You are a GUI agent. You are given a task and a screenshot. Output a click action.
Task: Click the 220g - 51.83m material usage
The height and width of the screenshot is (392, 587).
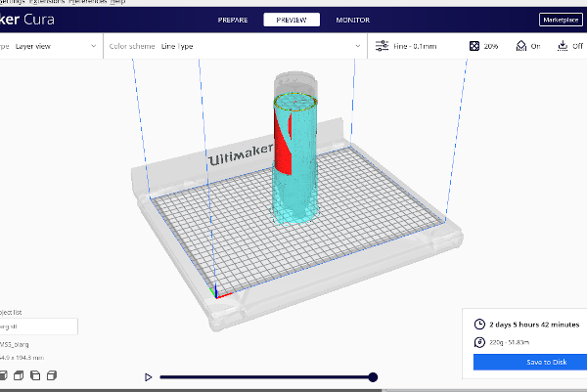tap(509, 342)
